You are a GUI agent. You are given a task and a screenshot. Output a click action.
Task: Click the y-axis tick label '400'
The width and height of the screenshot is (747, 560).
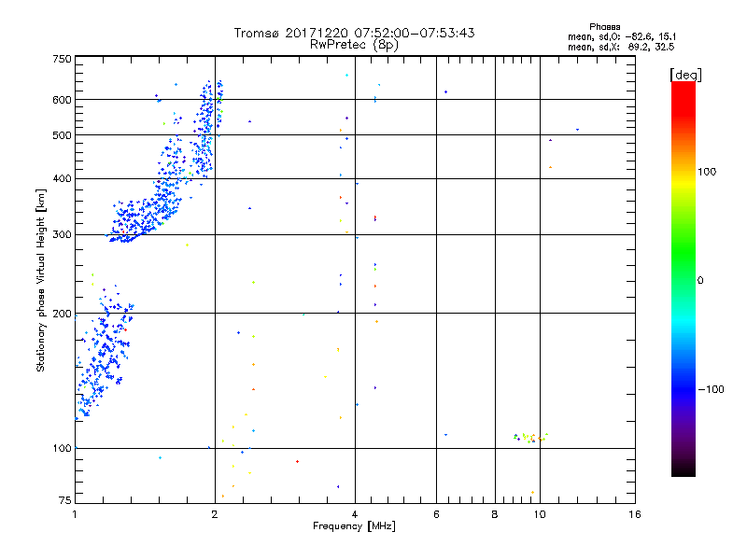click(62, 179)
